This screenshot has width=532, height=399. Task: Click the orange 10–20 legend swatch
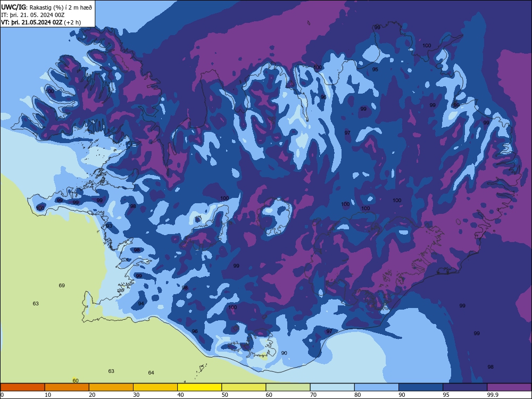67,387
